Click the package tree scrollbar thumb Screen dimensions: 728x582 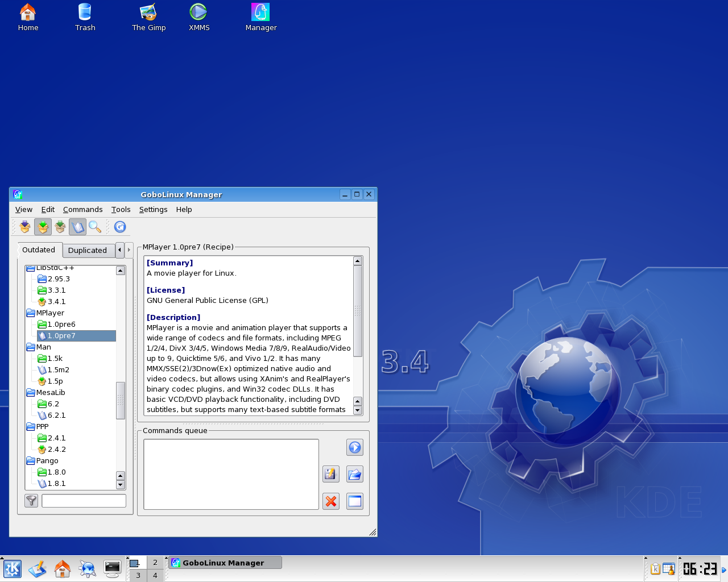tap(121, 400)
